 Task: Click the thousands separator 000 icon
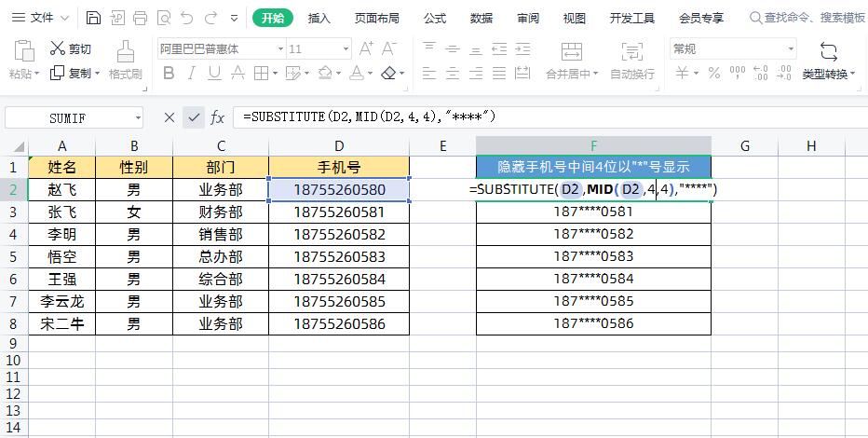[x=738, y=73]
